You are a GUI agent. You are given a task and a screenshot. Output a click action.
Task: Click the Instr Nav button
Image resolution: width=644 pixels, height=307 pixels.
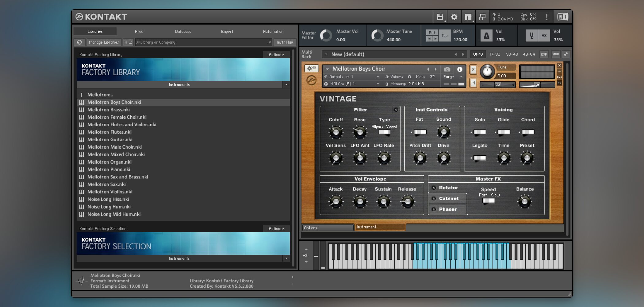pos(285,42)
